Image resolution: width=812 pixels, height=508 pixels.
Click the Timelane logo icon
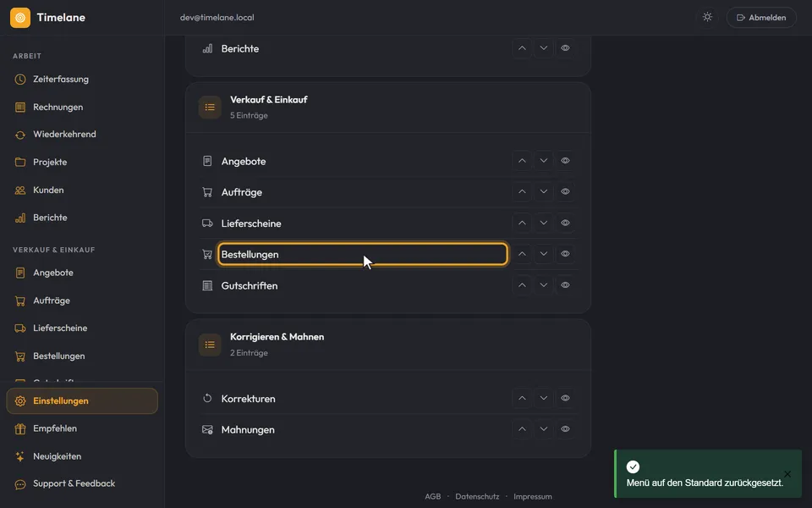[x=20, y=18]
